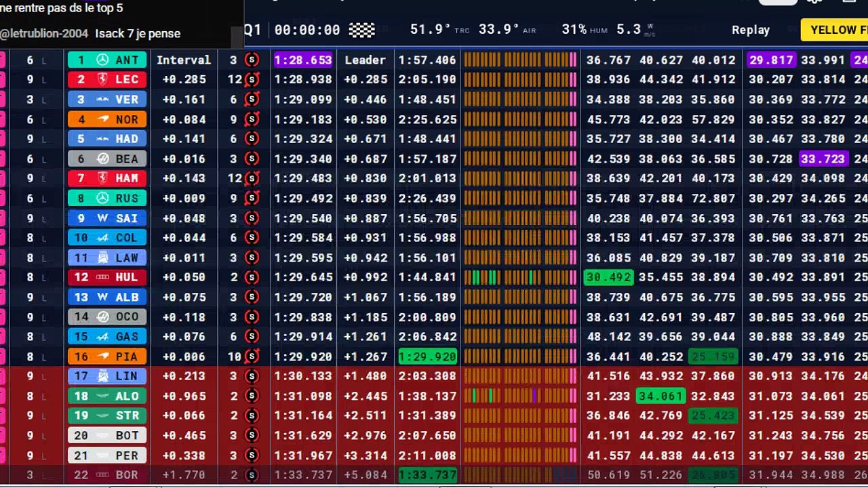This screenshot has height=488, width=868.
Task: Click the 1:30.133 best lap for LIN
Action: [303, 377]
